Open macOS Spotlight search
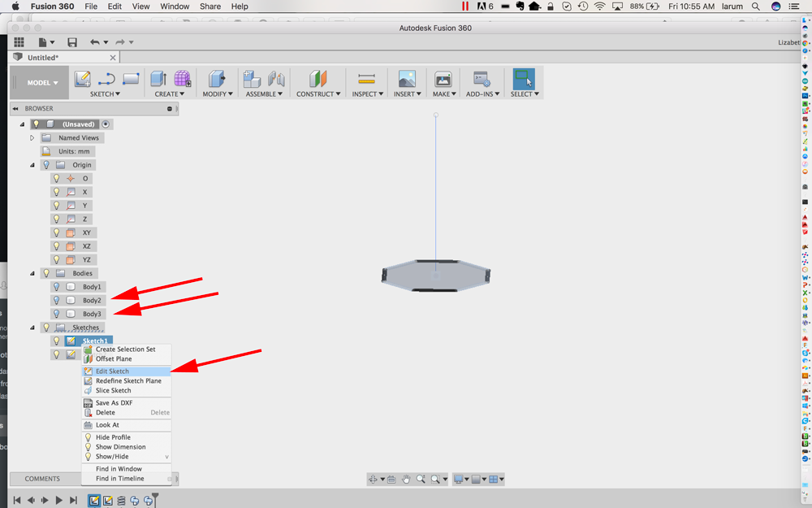 pos(756,7)
